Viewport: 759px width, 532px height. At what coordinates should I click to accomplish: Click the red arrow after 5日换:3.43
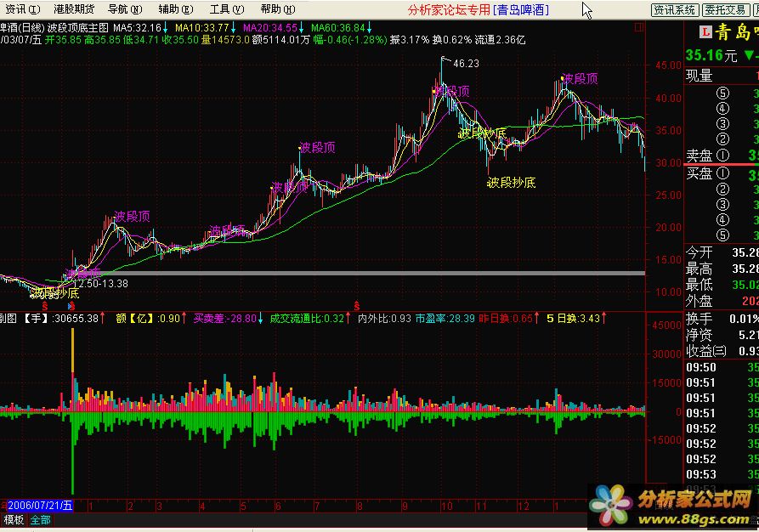pyautogui.click(x=603, y=319)
